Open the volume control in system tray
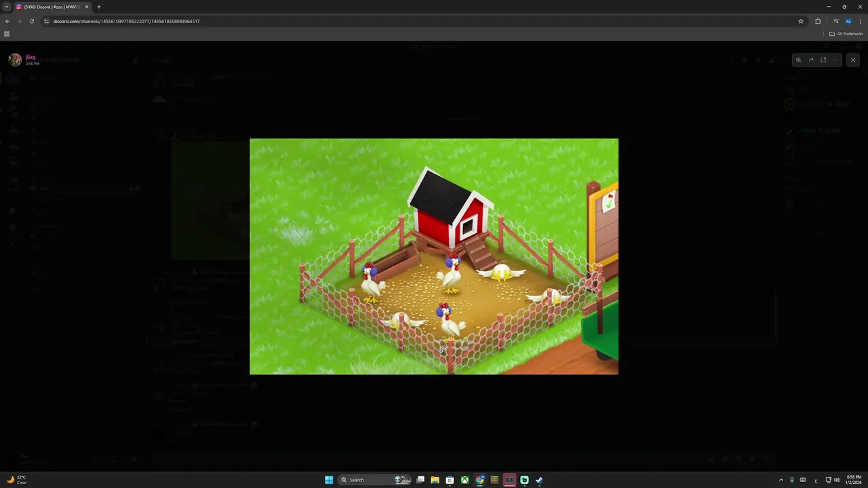 [x=837, y=480]
